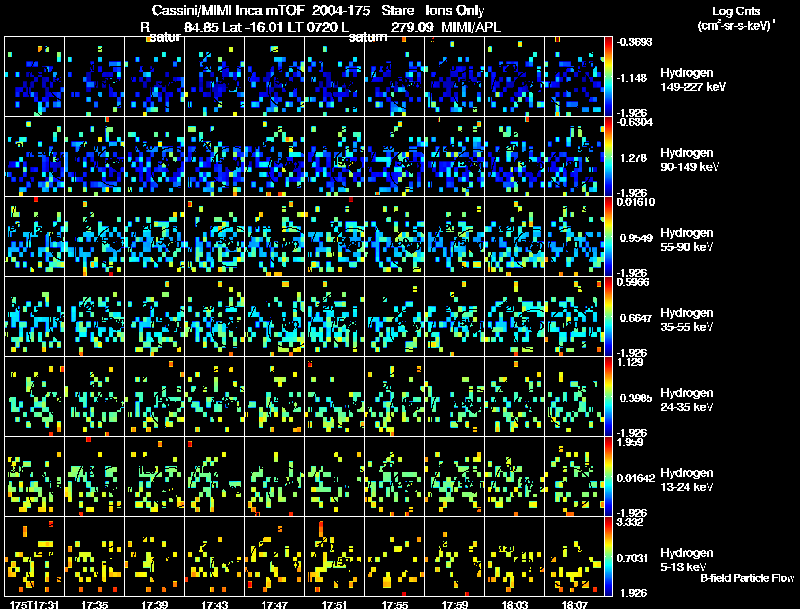Viewport: 800px width, 609px height.
Task: Click the '175T17:31' time axis label
Action: [34, 604]
